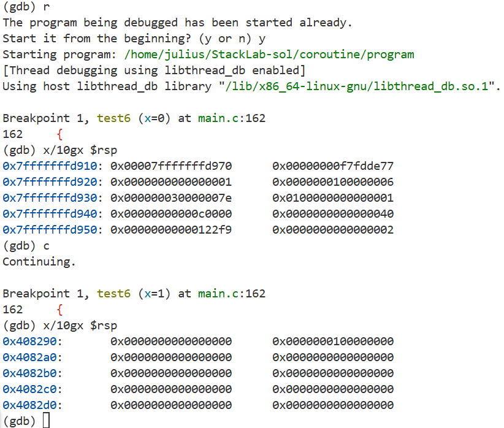Click the gdb prompt cursor at the bottom
The image size is (504, 428).
[x=46, y=421]
